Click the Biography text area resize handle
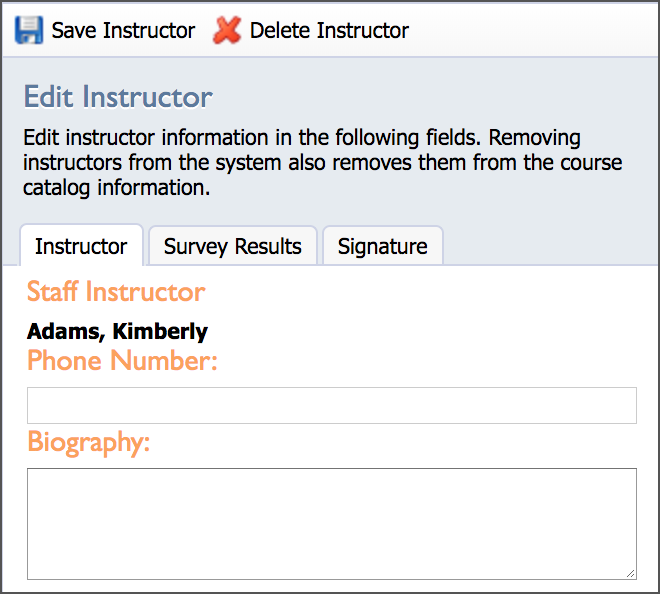Image resolution: width=660 pixels, height=594 pixels. pyautogui.click(x=630, y=573)
